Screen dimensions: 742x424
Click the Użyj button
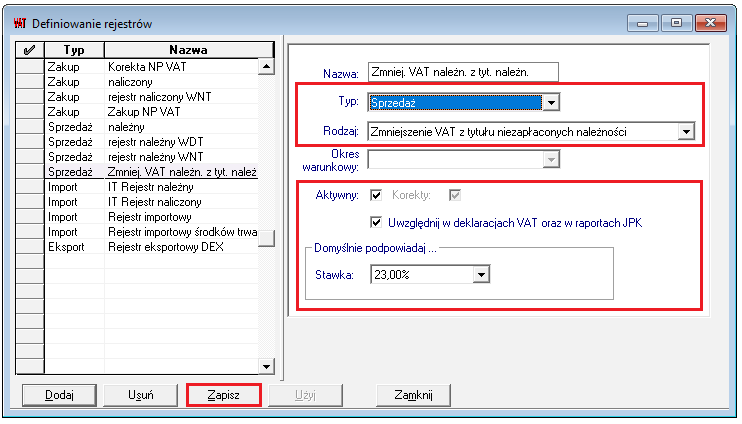point(305,395)
